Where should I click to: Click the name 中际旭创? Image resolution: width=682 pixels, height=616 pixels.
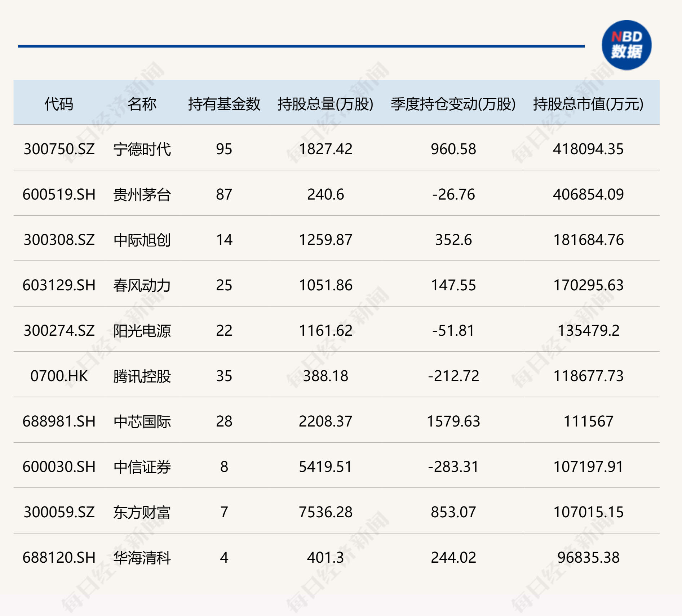[142, 240]
